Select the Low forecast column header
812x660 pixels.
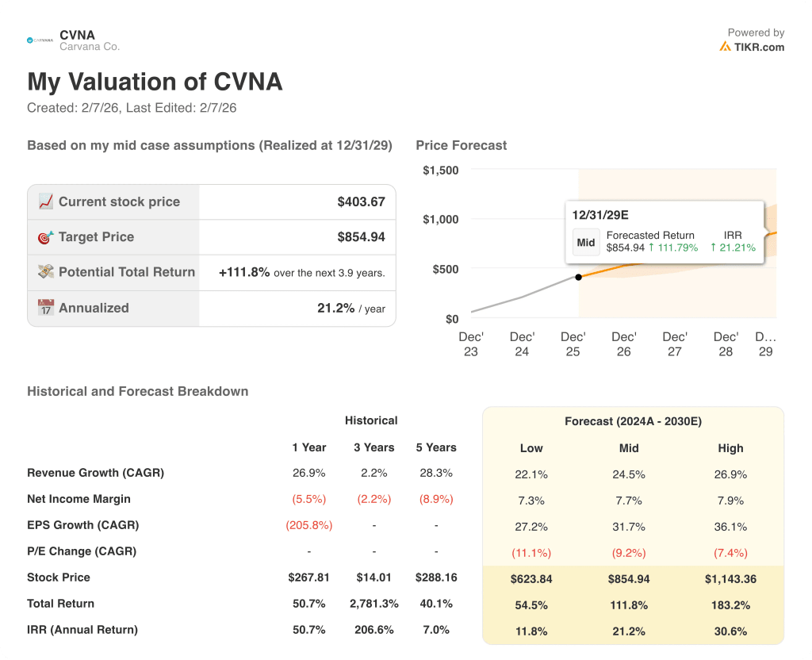click(x=531, y=448)
